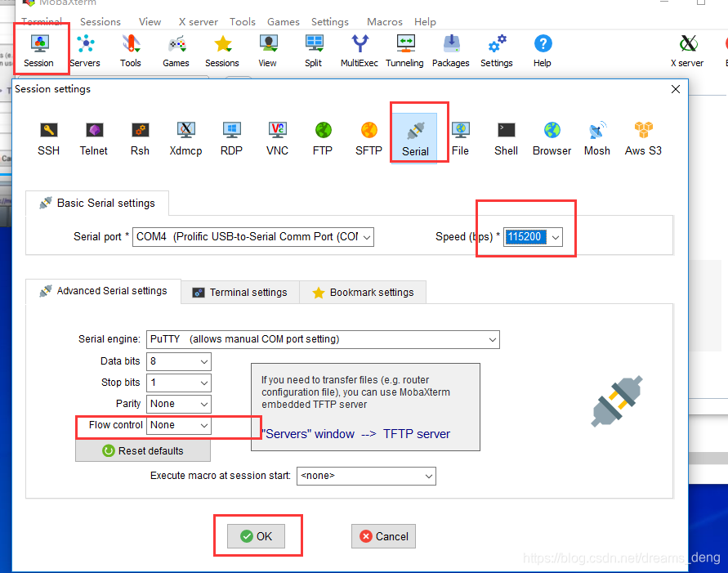Open the Games toolbar icon
728x573 pixels.
176,51
